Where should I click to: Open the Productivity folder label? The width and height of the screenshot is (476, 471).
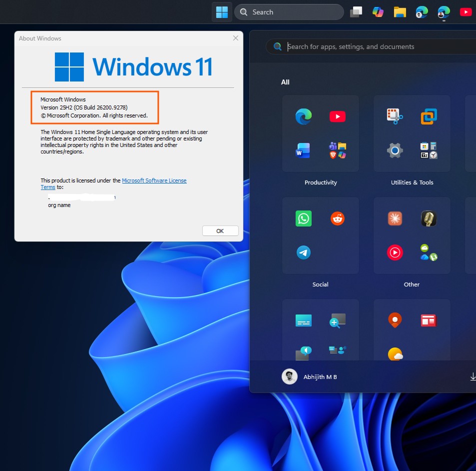coord(321,182)
